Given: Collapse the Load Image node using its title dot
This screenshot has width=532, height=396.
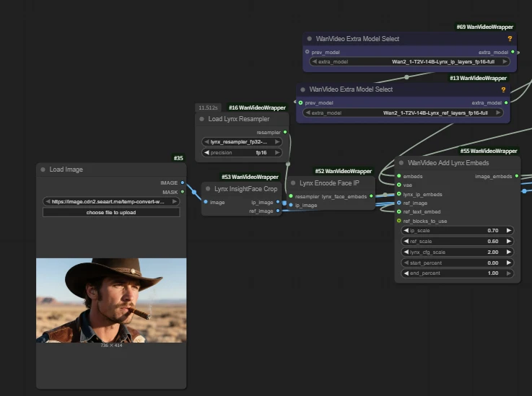Looking at the screenshot, I should point(43,170).
